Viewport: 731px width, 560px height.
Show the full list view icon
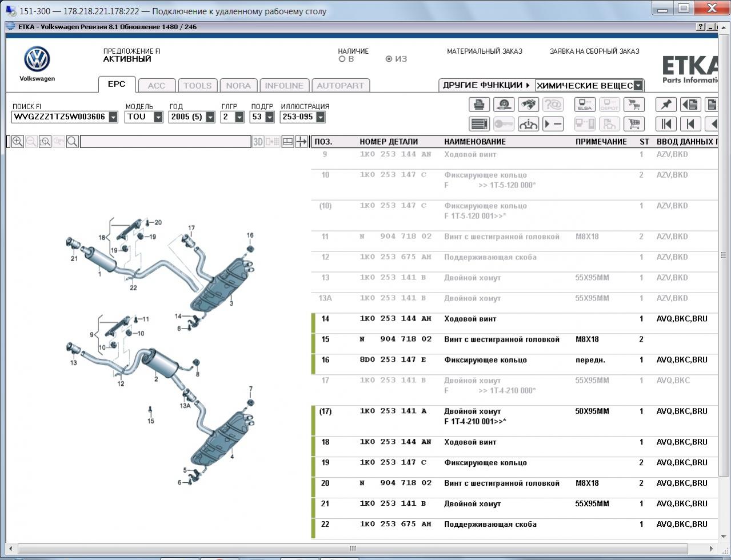pos(479,123)
